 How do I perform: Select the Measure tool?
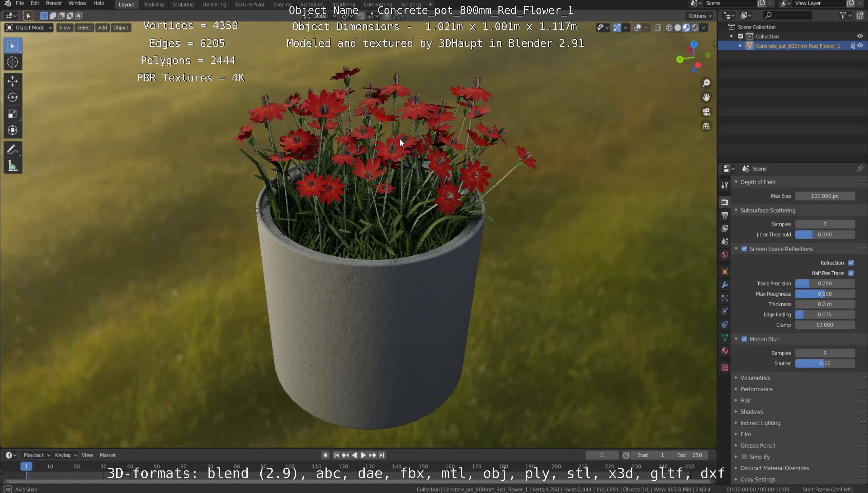[12, 166]
